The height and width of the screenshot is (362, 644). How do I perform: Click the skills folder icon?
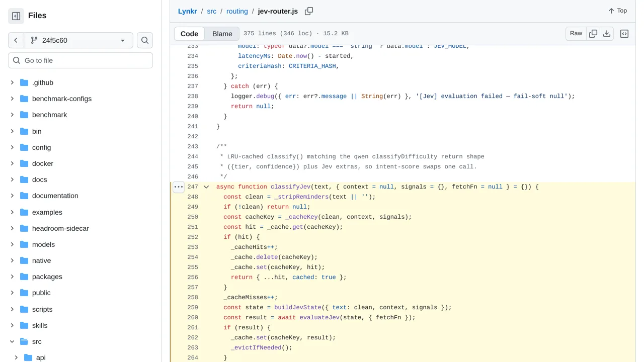coord(24,325)
